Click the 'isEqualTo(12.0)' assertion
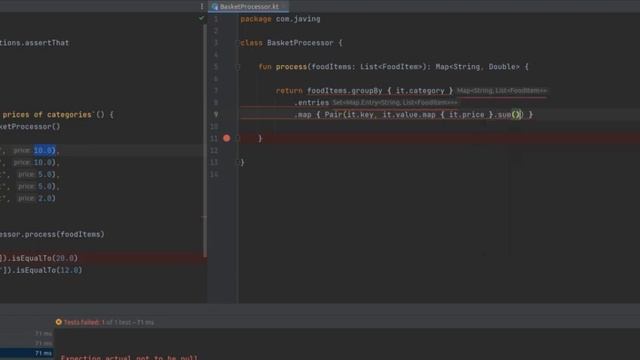 [x=49, y=270]
